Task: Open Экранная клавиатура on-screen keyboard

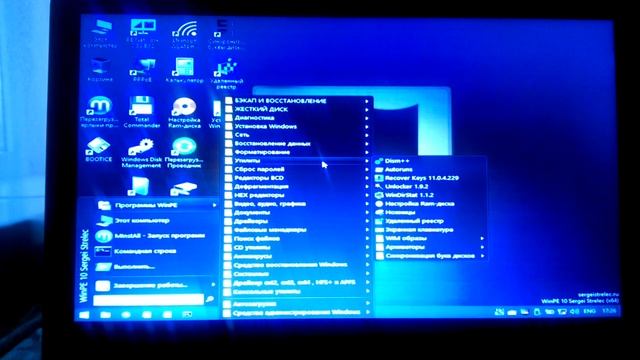Action: coord(414,230)
